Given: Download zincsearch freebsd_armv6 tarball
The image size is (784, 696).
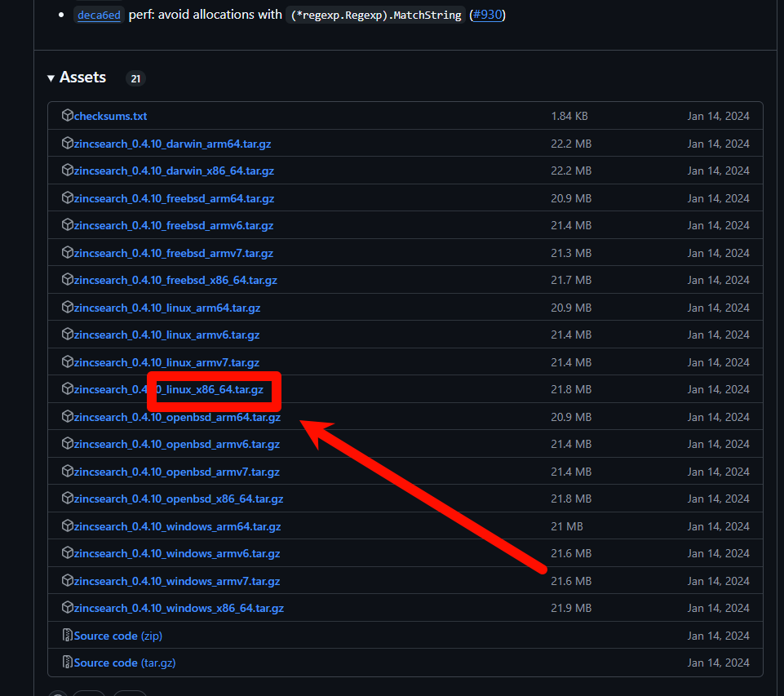Looking at the screenshot, I should pyautogui.click(x=174, y=225).
